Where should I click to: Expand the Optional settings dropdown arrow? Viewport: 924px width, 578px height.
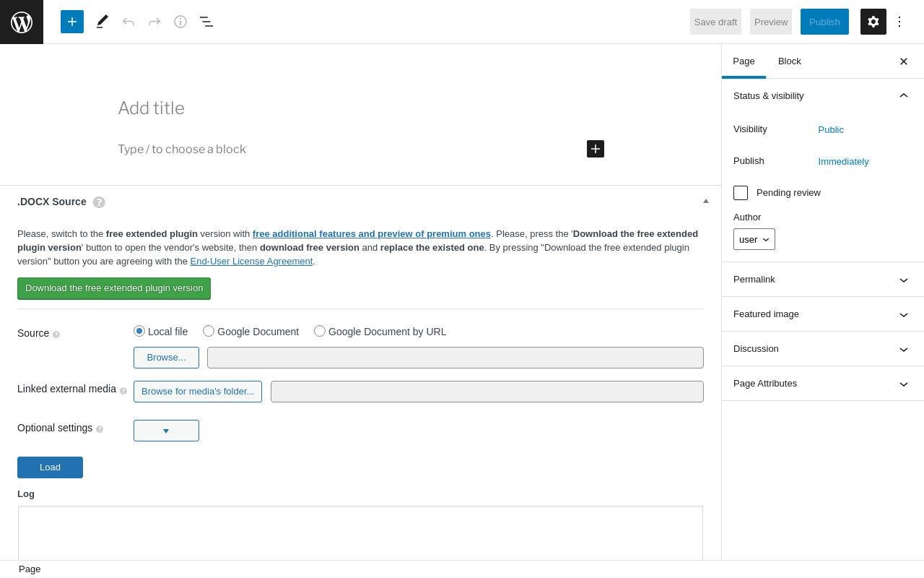[166, 431]
